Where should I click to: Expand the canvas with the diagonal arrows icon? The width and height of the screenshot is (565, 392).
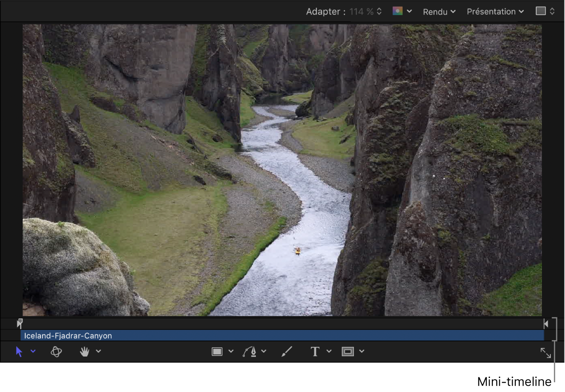click(x=545, y=353)
